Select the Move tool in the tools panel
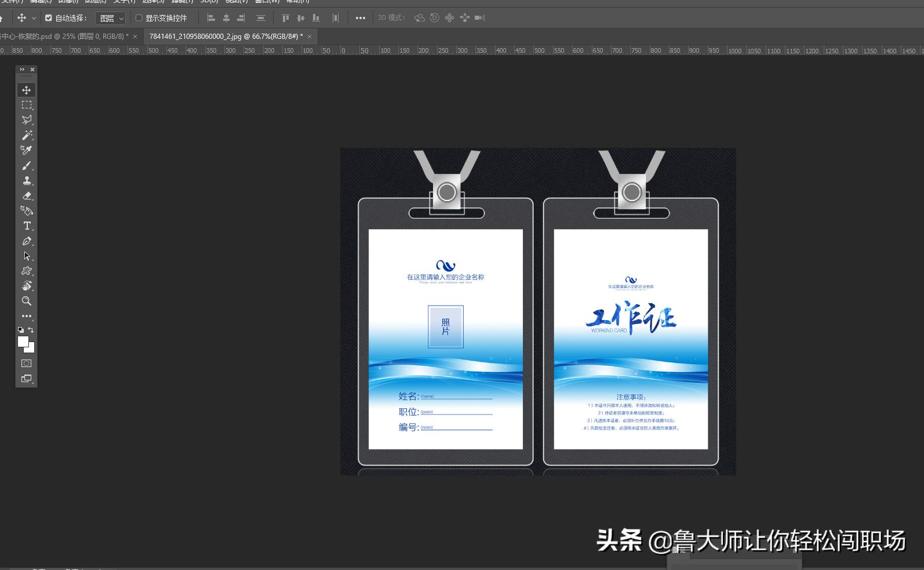The image size is (924, 570). [x=26, y=90]
